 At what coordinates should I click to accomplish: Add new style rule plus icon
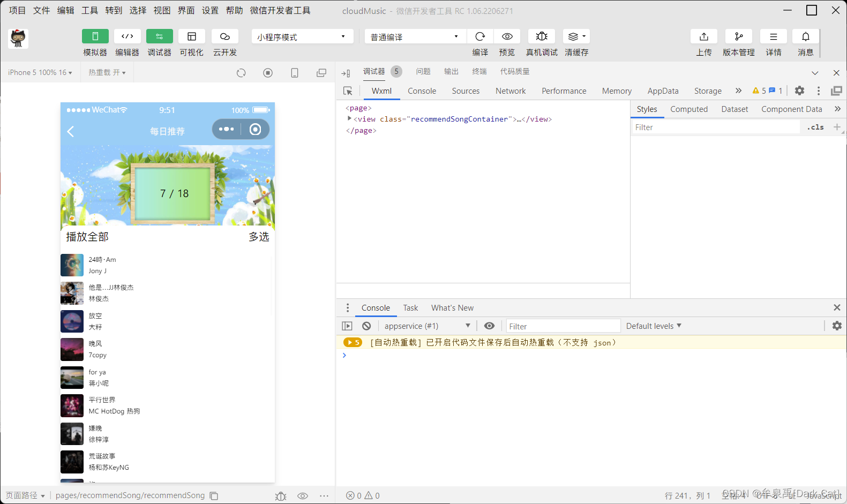click(x=837, y=127)
